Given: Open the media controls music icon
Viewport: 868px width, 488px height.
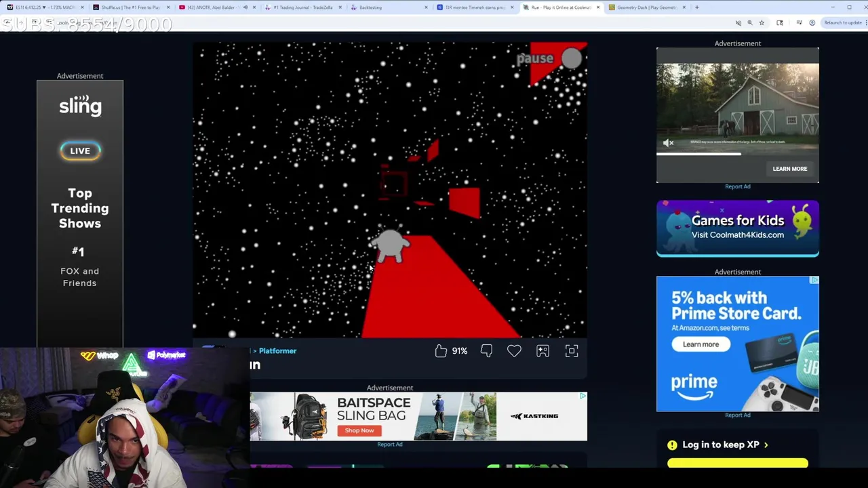Looking at the screenshot, I should pos(799,23).
